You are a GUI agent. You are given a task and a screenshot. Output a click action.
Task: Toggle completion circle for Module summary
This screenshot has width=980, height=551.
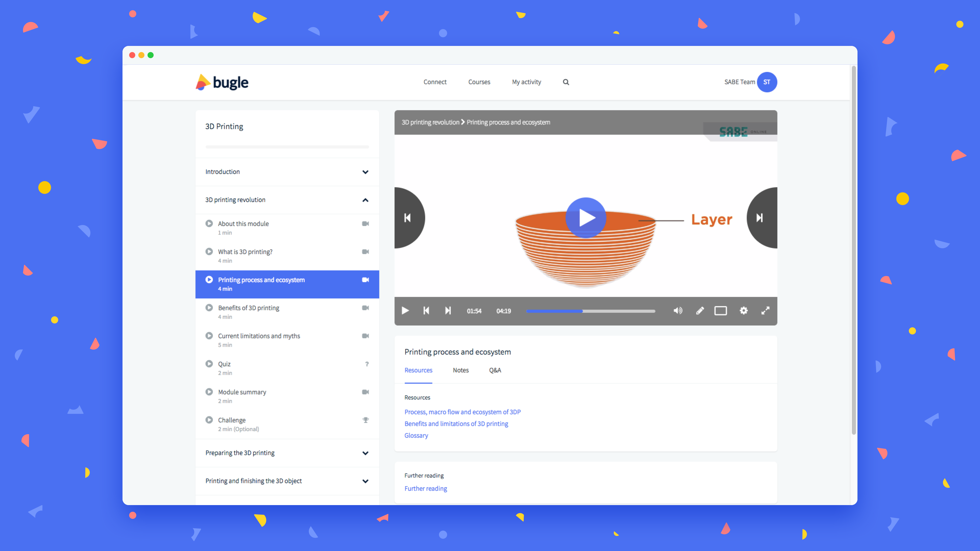209,392
